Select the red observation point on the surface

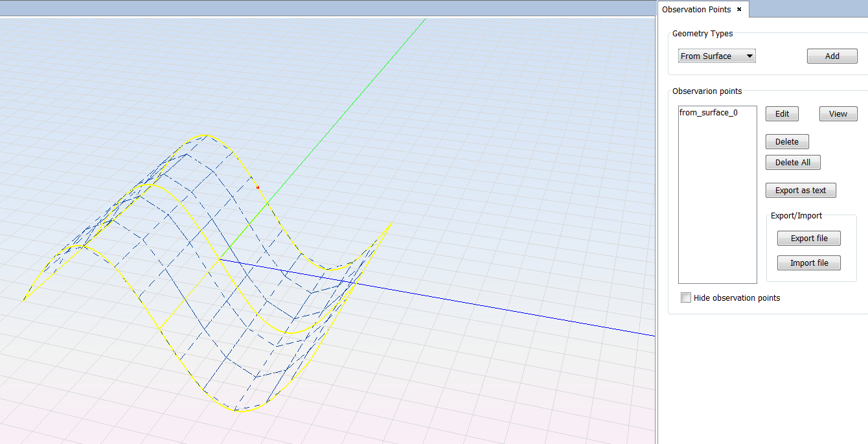[257, 187]
